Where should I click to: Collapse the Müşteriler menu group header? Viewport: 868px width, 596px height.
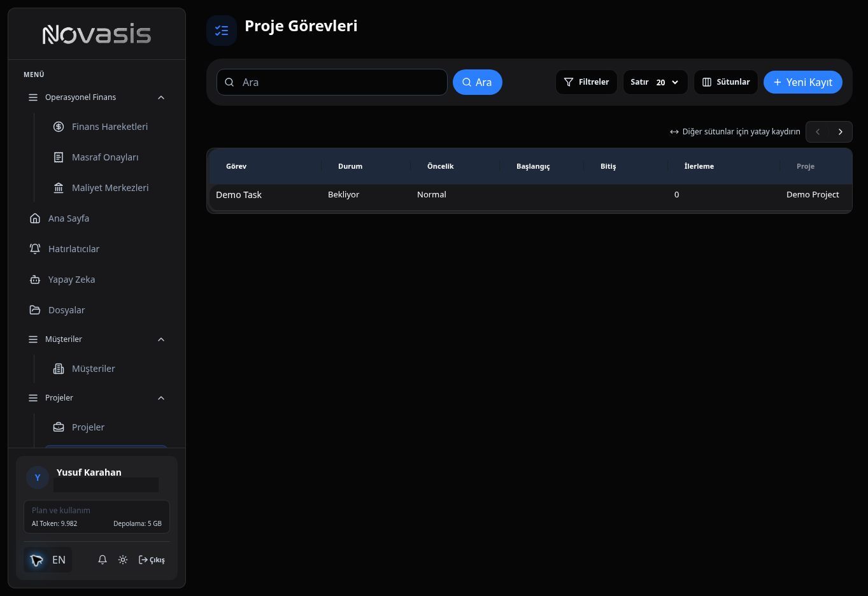97,339
